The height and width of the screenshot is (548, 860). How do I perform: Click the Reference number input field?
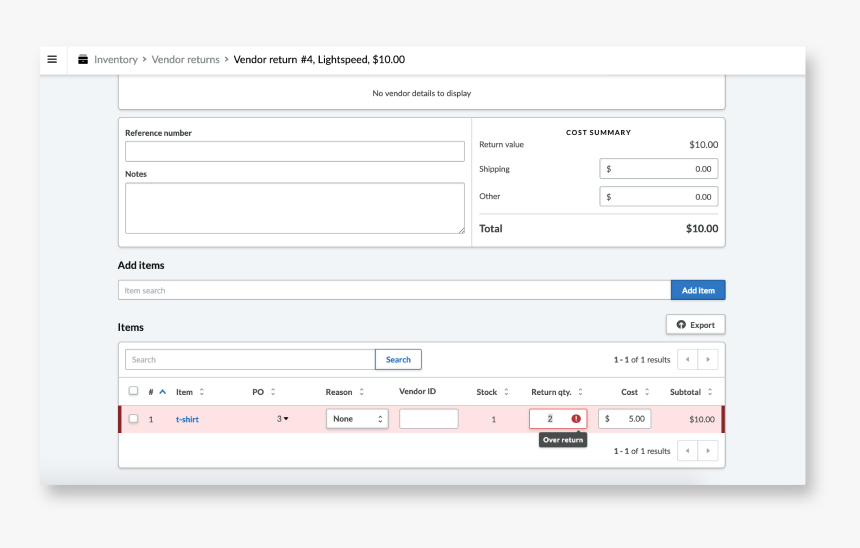point(294,151)
